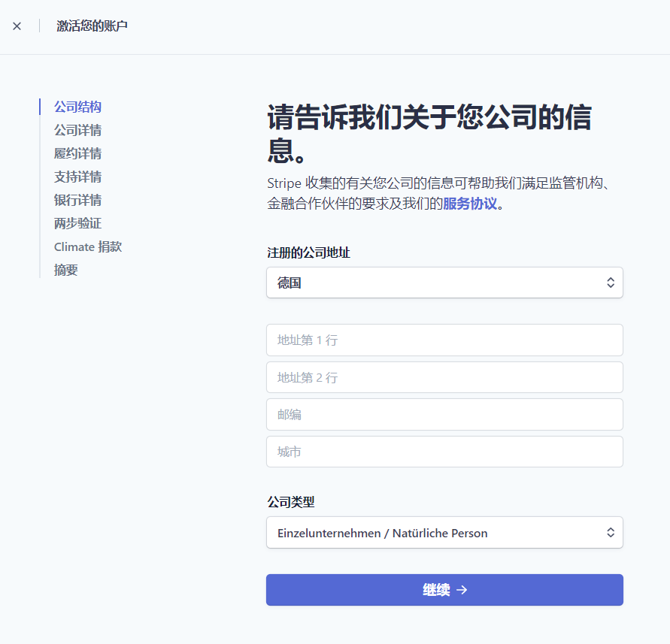
Task: Go to 摘要 step
Action: [66, 270]
